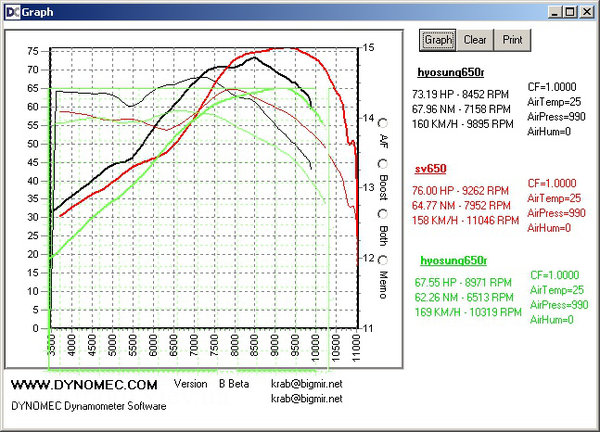Screen dimensions: 600x432
Task: Click the green AirHum=0 text
Action: click(x=552, y=320)
